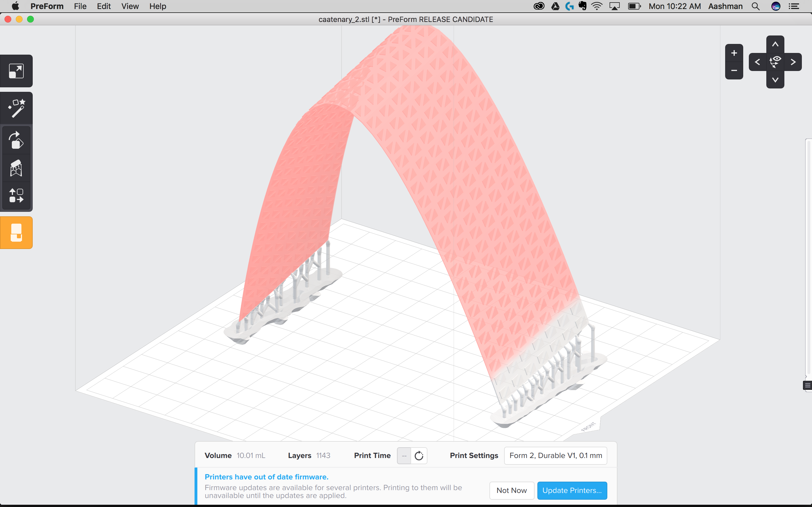Click the view navigation right arrow
This screenshot has width=812, height=507.
pyautogui.click(x=793, y=62)
